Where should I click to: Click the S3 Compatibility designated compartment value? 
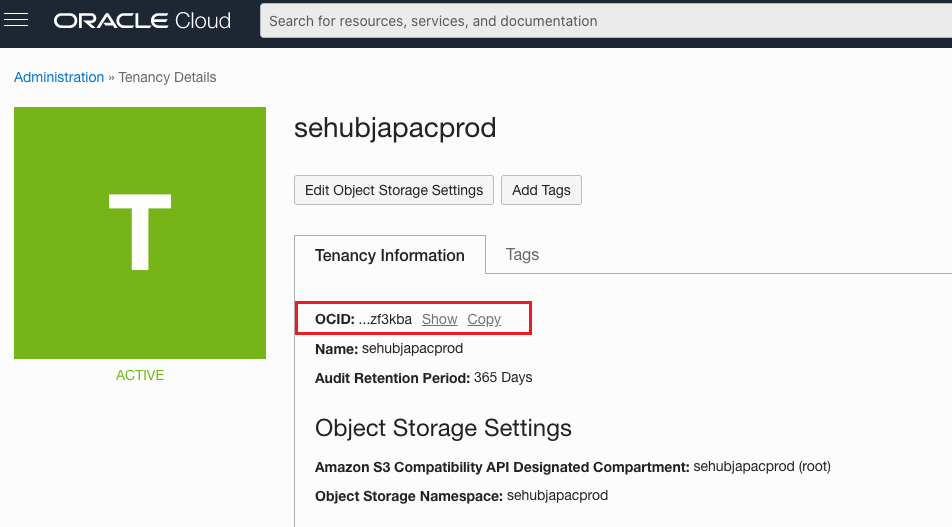pyautogui.click(x=761, y=466)
